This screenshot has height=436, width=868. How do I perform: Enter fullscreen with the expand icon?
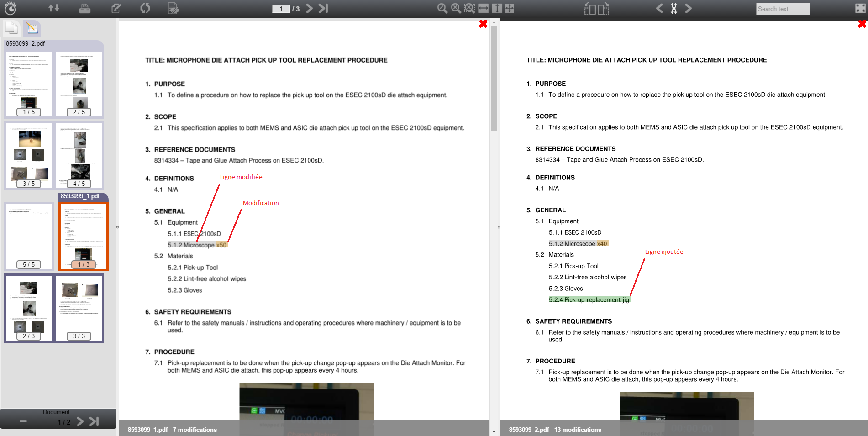click(x=860, y=8)
